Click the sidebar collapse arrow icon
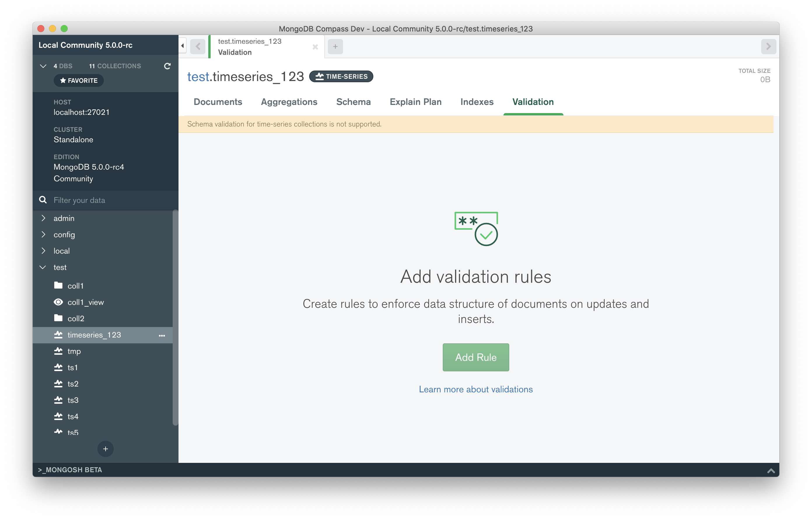This screenshot has width=812, height=520. [x=182, y=45]
